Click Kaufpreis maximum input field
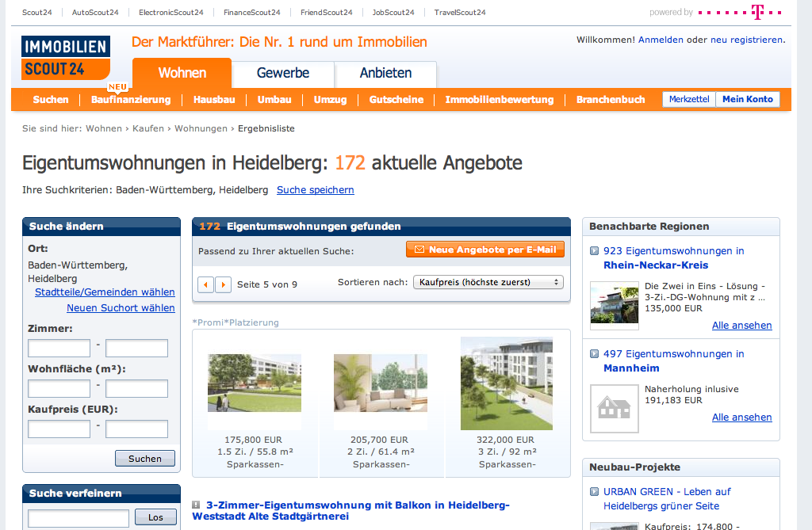The image size is (812, 530). 136,429
